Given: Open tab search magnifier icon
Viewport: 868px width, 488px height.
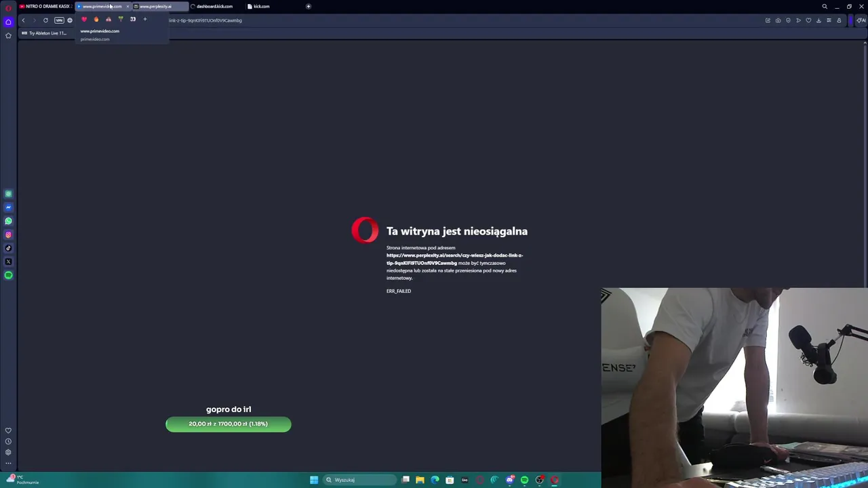Looking at the screenshot, I should [x=825, y=7].
